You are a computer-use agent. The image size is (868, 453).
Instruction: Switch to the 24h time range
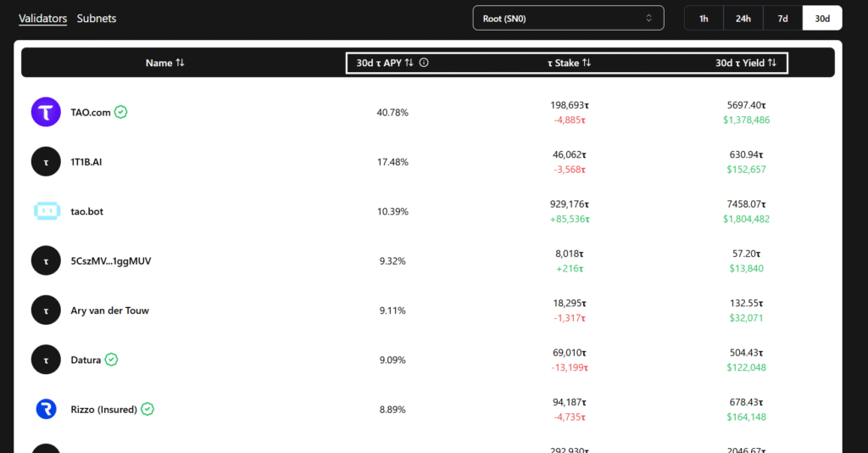743,18
